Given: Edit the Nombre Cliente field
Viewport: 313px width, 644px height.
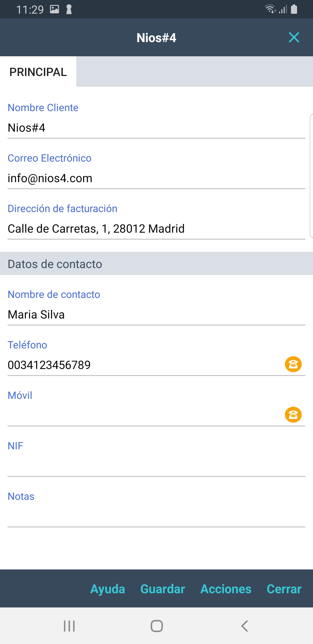Looking at the screenshot, I should coord(156,128).
